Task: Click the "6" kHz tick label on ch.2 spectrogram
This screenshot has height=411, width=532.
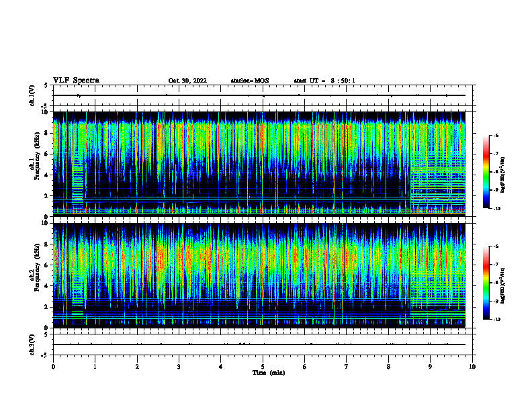Action: click(46, 265)
